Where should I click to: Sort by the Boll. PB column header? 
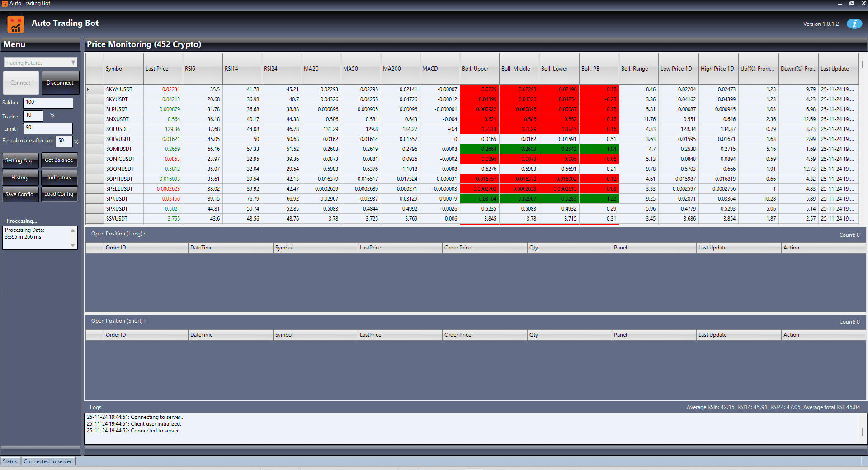point(599,69)
